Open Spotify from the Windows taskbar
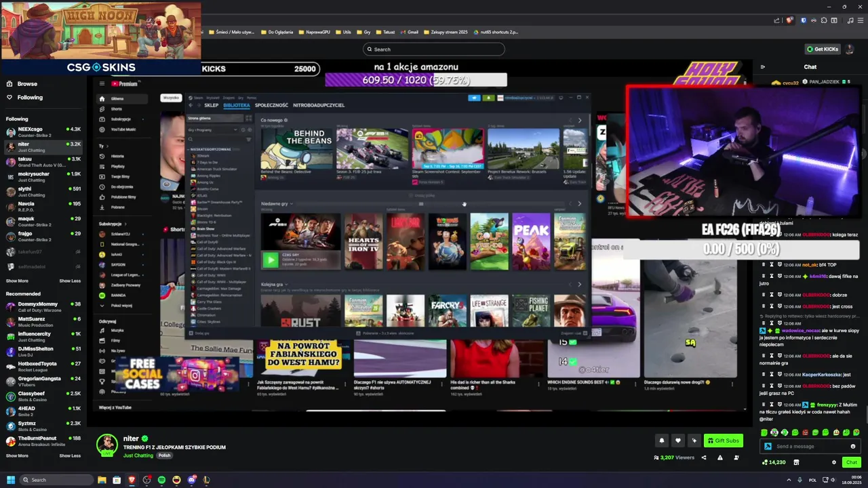The height and width of the screenshot is (488, 868). (x=161, y=480)
